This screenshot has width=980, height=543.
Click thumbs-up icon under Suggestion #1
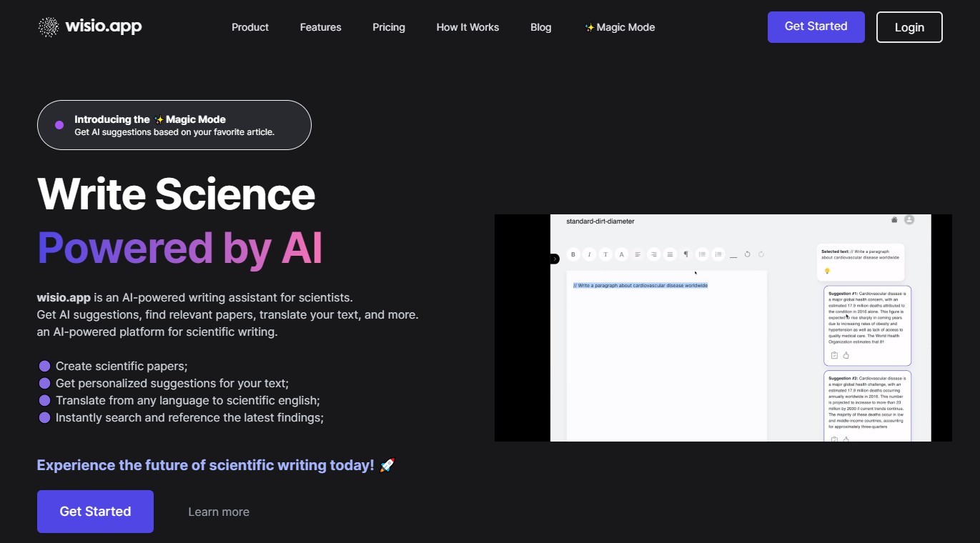pyautogui.click(x=846, y=355)
